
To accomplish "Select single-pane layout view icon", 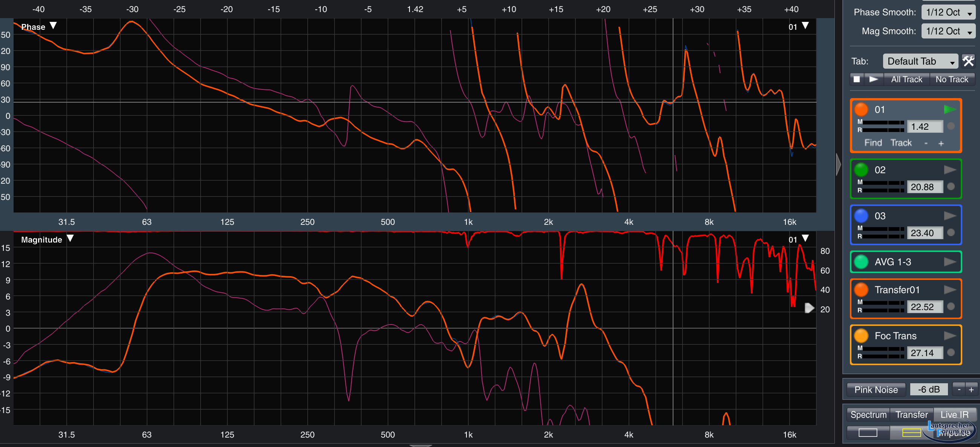I will (867, 433).
